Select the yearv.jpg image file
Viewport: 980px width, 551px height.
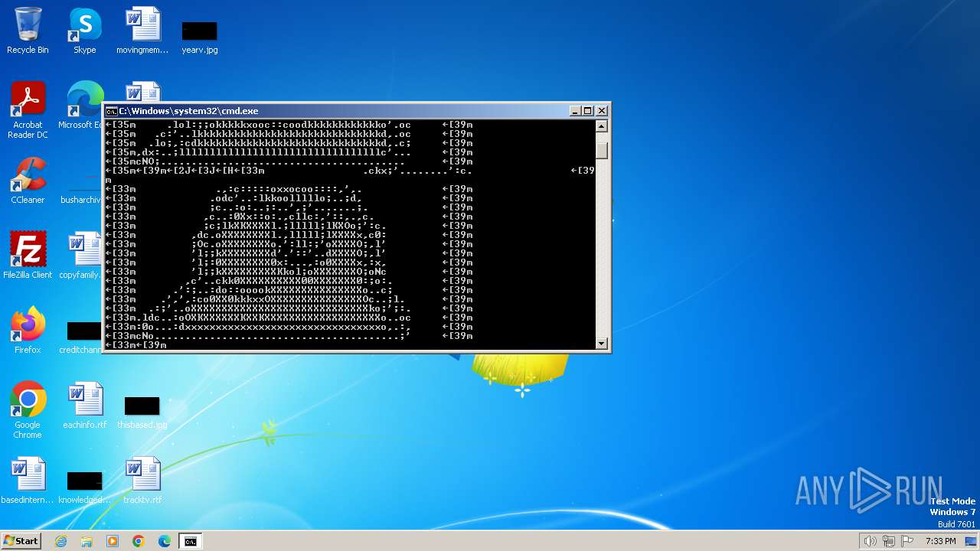tap(200, 37)
